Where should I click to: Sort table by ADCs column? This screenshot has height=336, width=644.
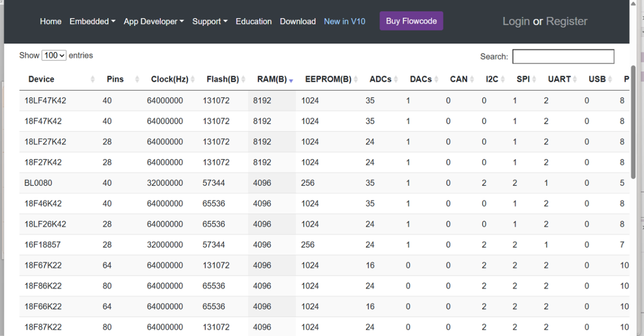coord(380,79)
